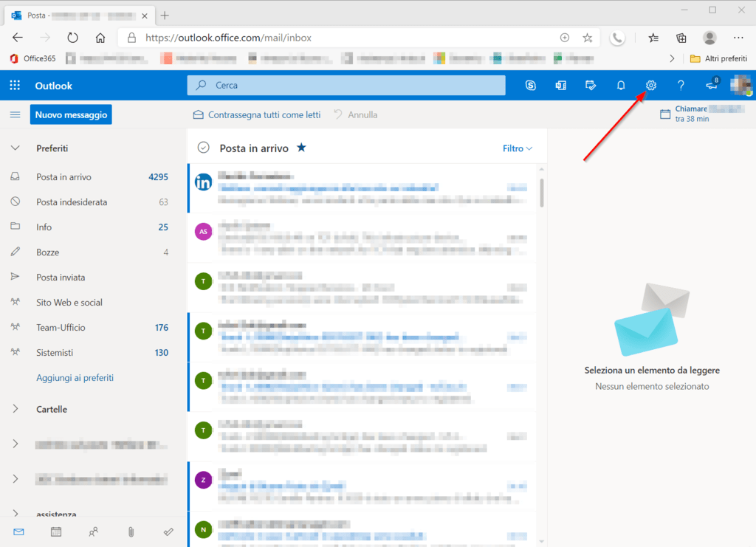Open Skype from the Outlook header
Viewport: 756px width, 547px height.
pos(530,86)
